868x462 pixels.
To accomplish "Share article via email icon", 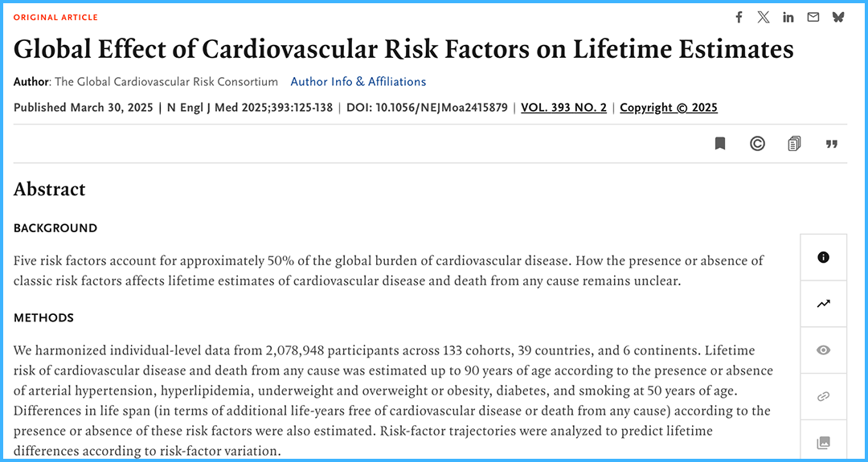I will 813,17.
